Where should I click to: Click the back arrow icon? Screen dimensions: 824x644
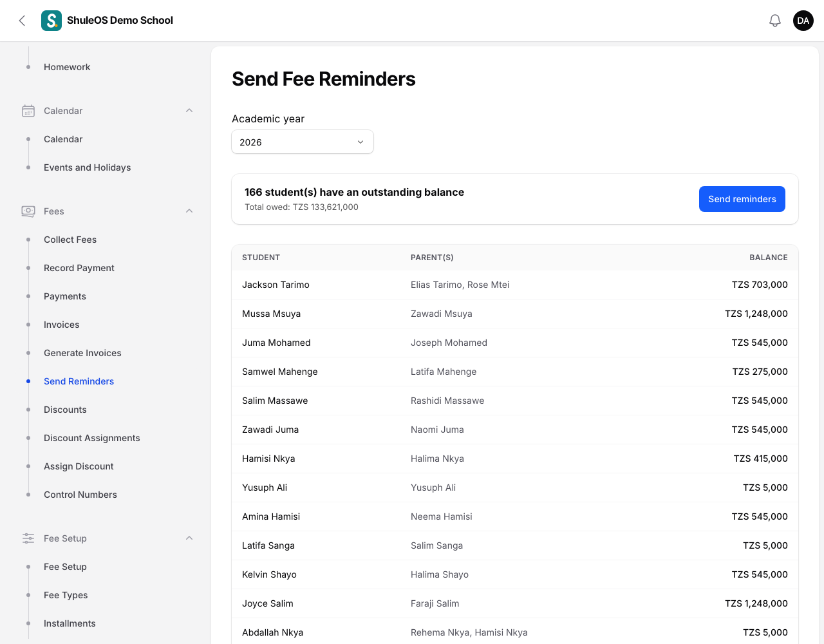coord(22,21)
